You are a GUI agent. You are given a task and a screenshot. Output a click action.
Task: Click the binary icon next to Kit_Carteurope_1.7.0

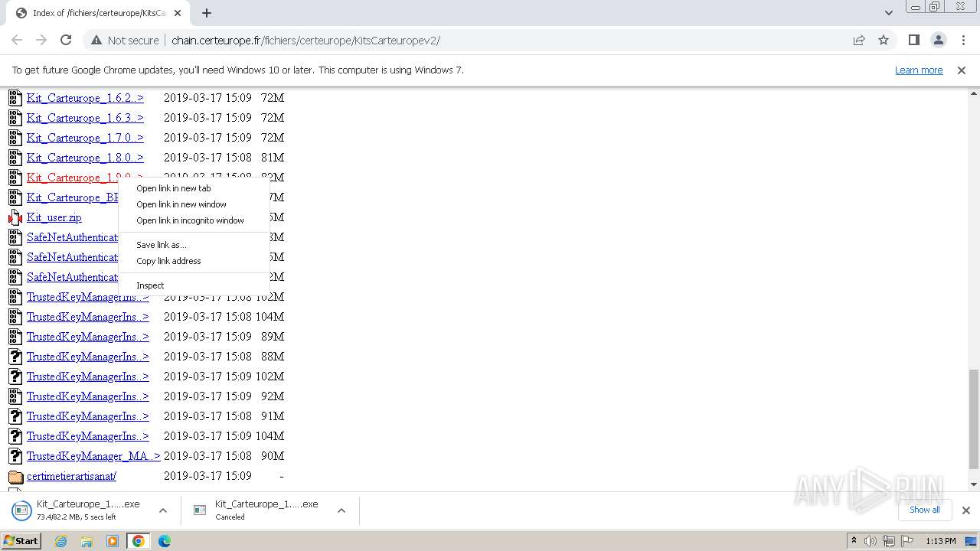coord(15,138)
